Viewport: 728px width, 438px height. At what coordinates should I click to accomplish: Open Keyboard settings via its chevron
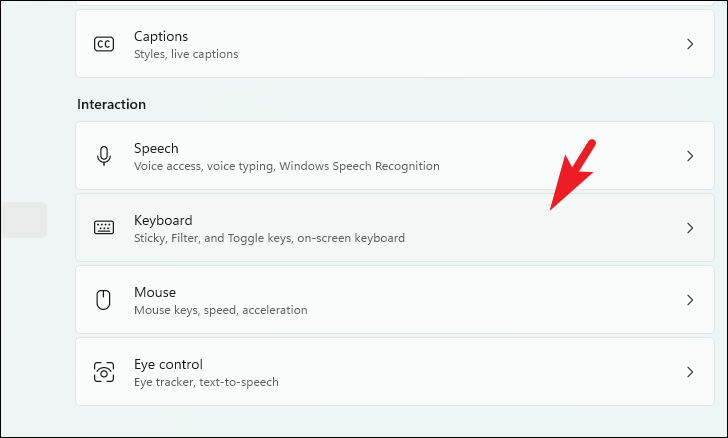(x=690, y=228)
